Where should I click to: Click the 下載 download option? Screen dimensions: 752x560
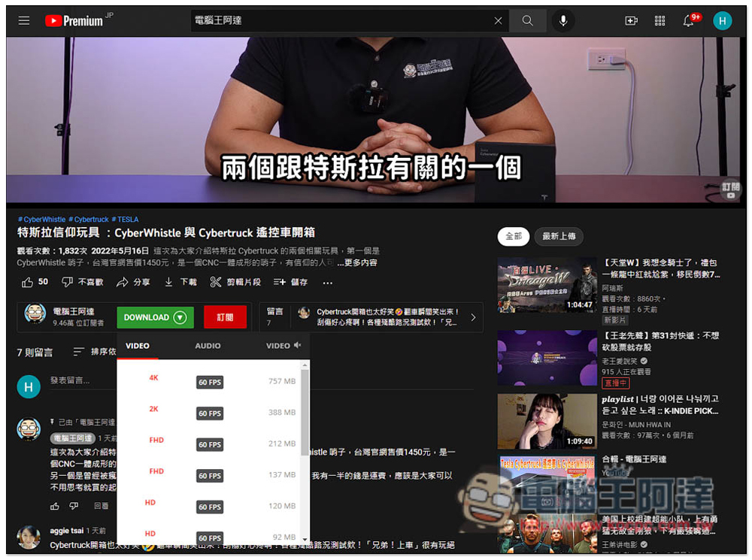point(180,282)
